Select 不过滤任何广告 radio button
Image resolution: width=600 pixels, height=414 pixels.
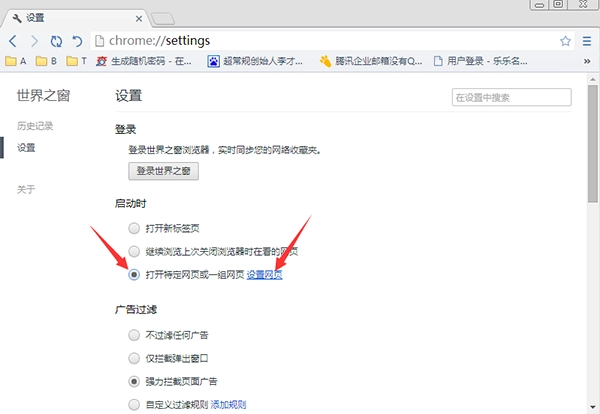pyautogui.click(x=134, y=334)
